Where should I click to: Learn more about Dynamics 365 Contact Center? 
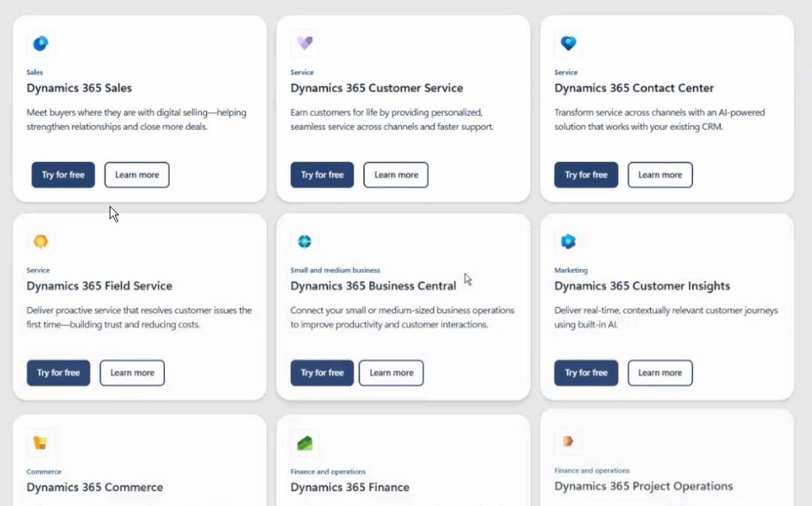click(x=660, y=175)
